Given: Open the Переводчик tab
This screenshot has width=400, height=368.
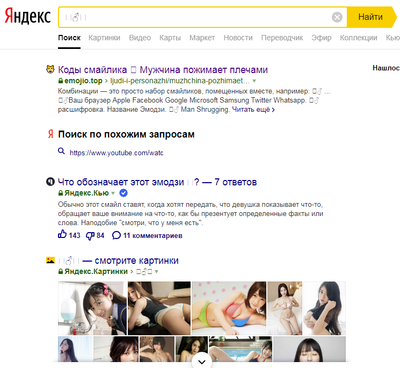Looking at the screenshot, I should [282, 38].
